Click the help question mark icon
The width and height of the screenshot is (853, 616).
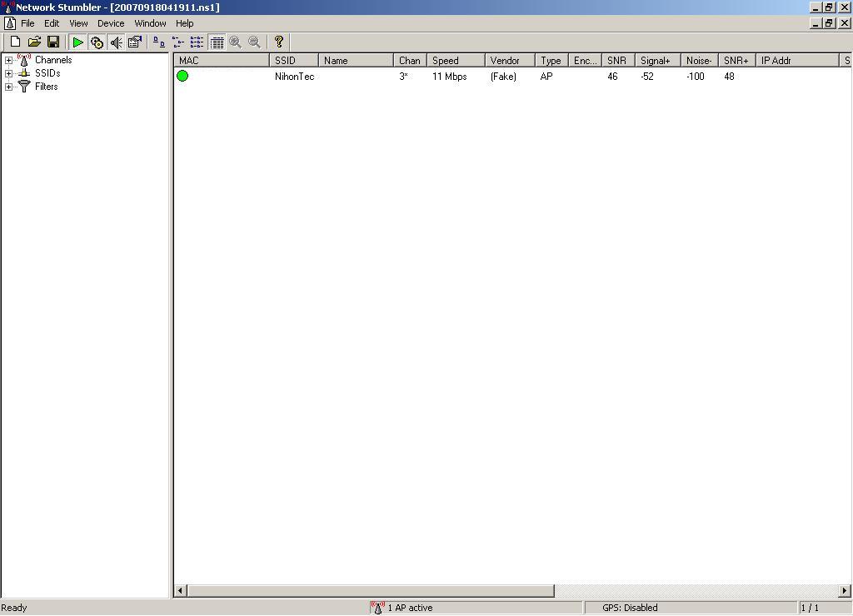click(279, 42)
